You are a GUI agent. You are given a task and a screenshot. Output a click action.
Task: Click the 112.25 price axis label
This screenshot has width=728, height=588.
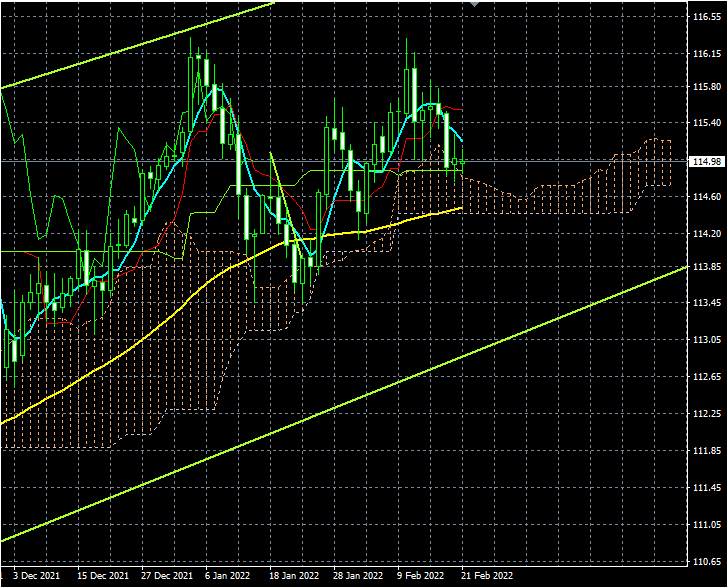[x=707, y=414]
